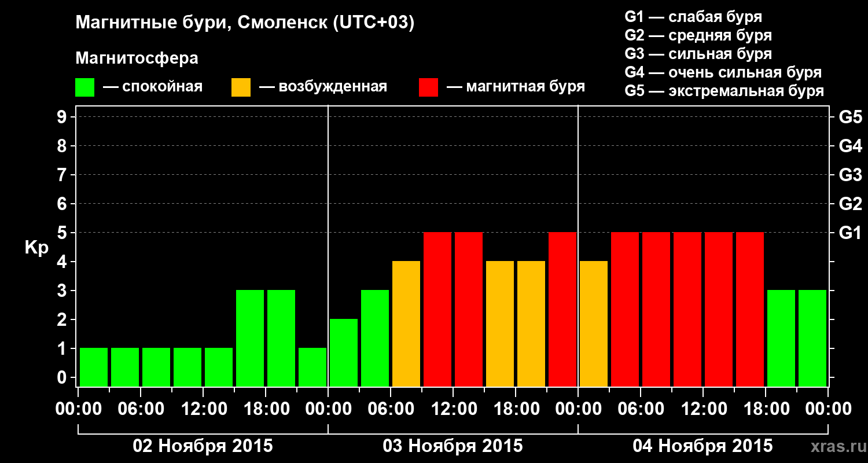Click the 'G4' label on right axis
This screenshot has width=868, height=463.
[x=850, y=146]
